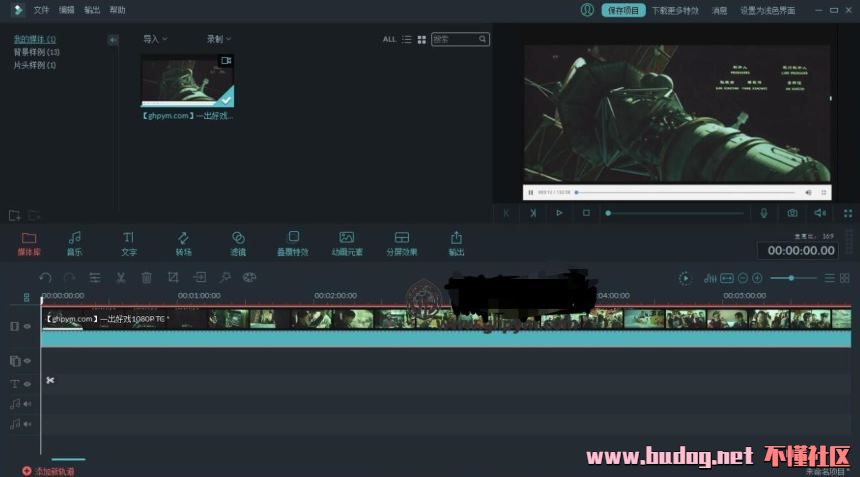Open the 转场 transitions tab
The height and width of the screenshot is (477, 860).
(183, 243)
